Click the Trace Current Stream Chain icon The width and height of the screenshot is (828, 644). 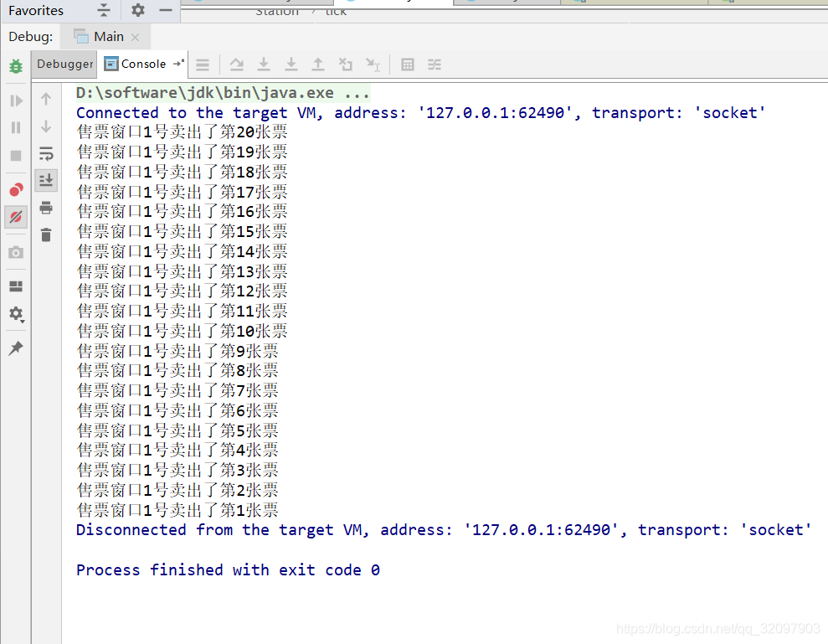point(435,64)
